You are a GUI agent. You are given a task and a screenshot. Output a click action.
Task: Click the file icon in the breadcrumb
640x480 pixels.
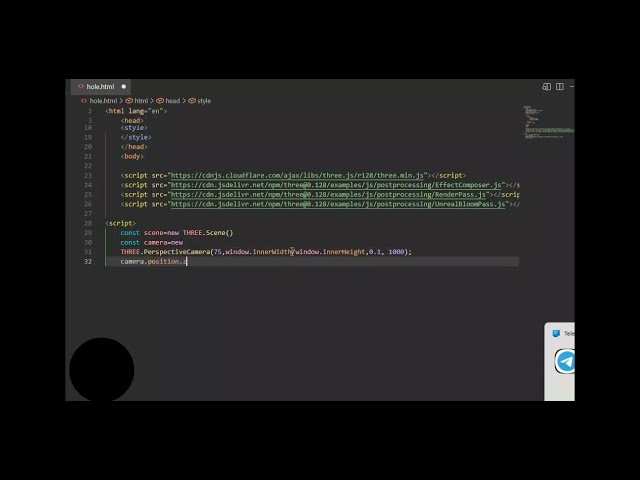coord(84,101)
